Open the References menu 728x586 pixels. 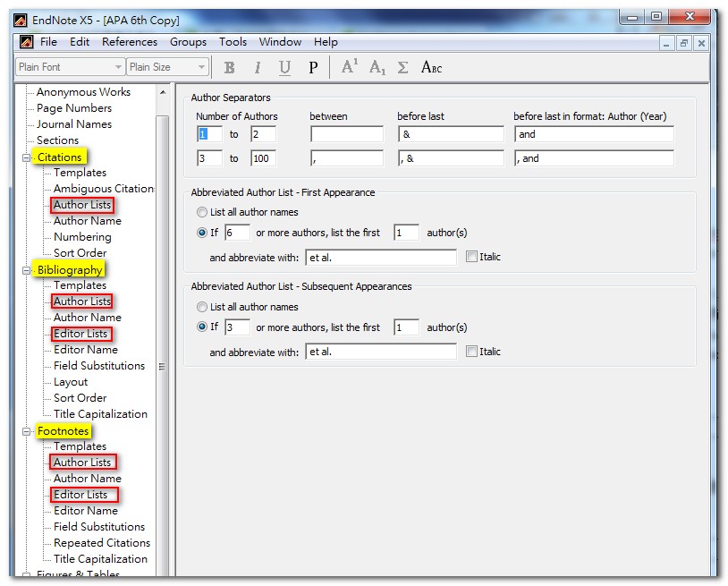130,42
